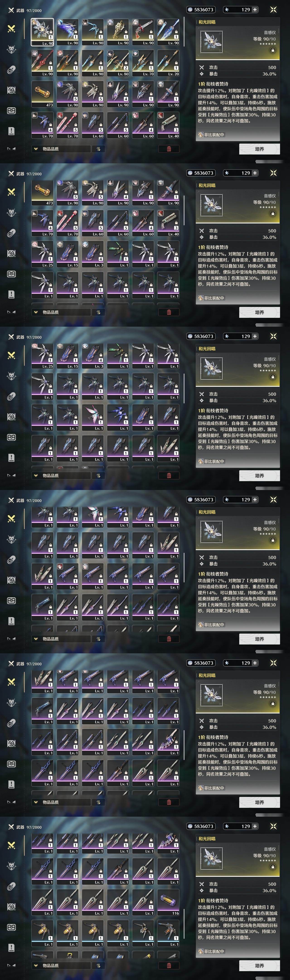Select topmost exclamation-mark quest items icon

click(x=11, y=131)
